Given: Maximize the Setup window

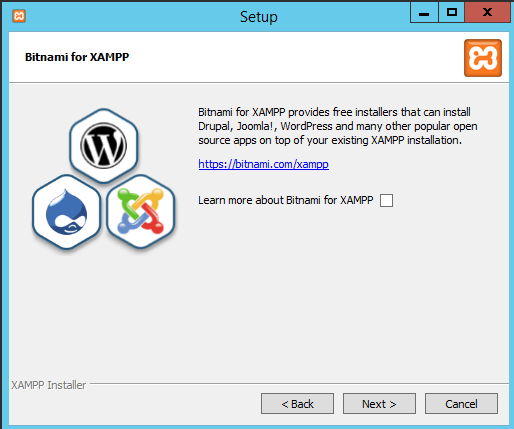Looking at the screenshot, I should pos(452,12).
